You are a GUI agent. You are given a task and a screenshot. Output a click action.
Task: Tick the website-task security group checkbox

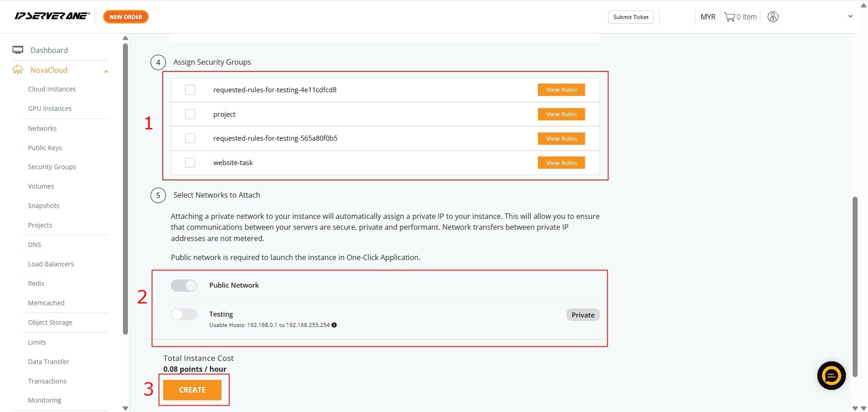(x=190, y=163)
